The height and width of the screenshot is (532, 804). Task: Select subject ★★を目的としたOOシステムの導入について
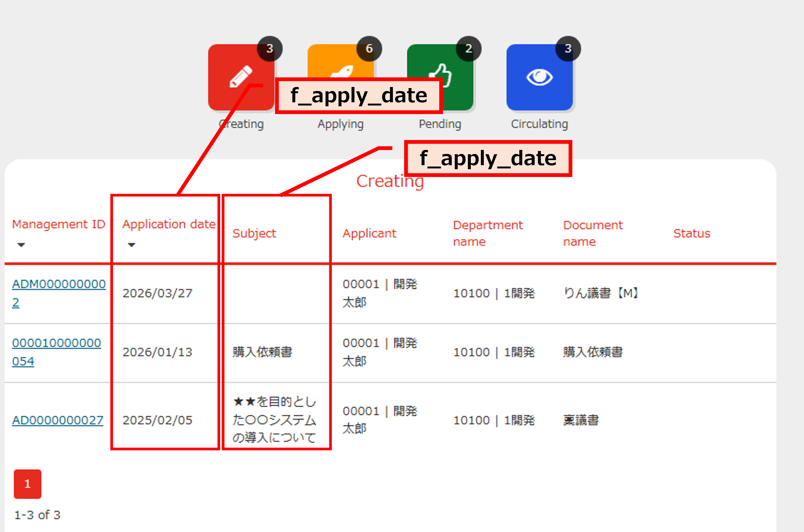click(274, 420)
